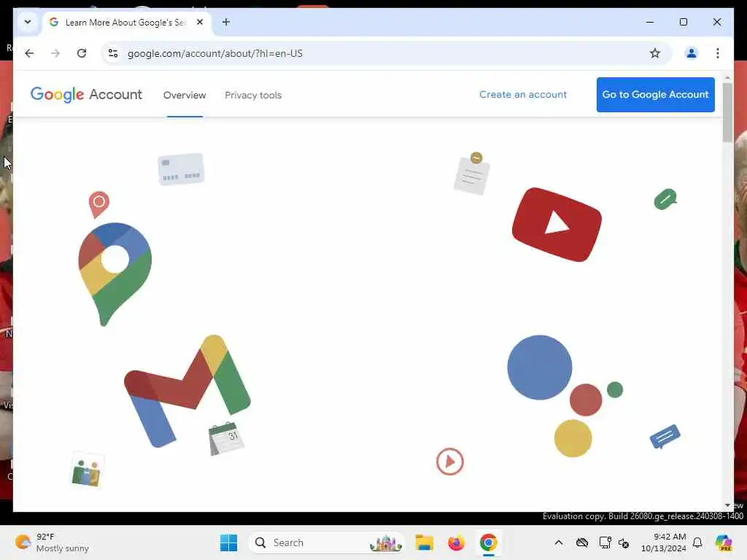Screen dimensions: 747x560
Task: Open Copilot preview icon in taskbar
Action: coord(724,542)
